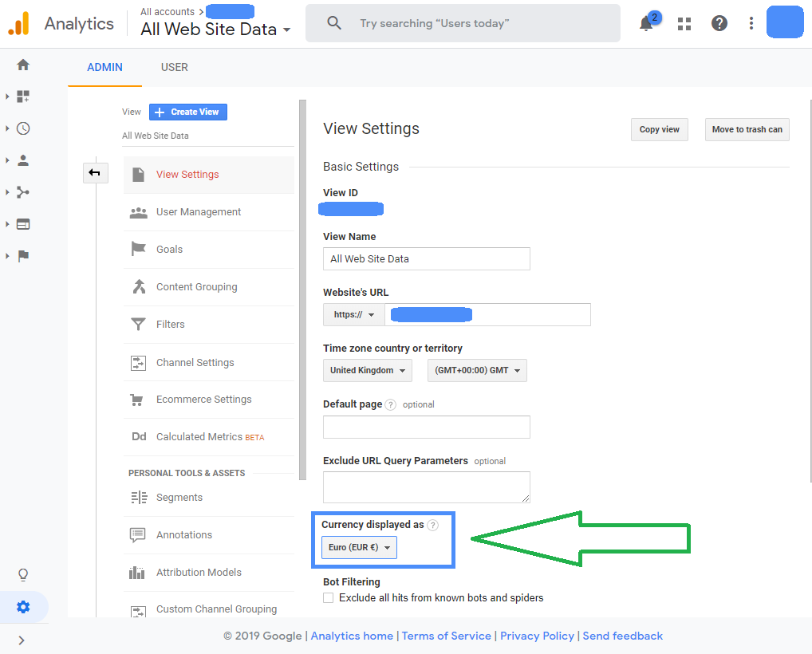Open User Management menu item

tap(209, 212)
